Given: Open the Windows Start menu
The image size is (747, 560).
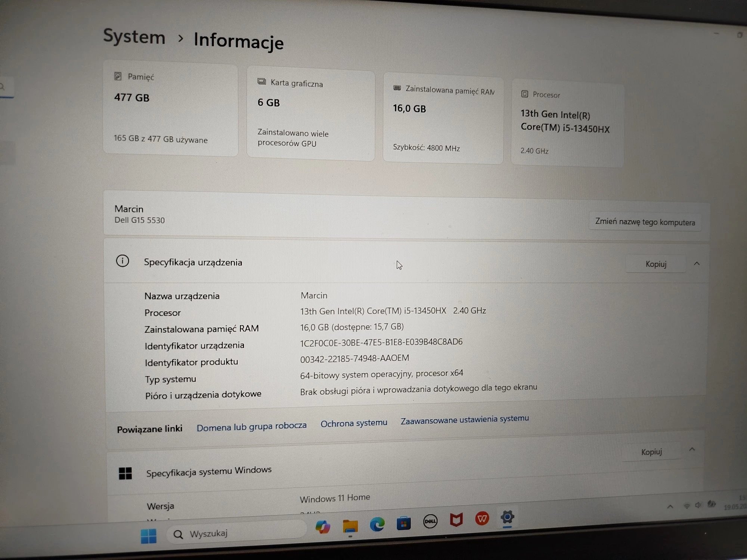Looking at the screenshot, I should click(x=148, y=536).
